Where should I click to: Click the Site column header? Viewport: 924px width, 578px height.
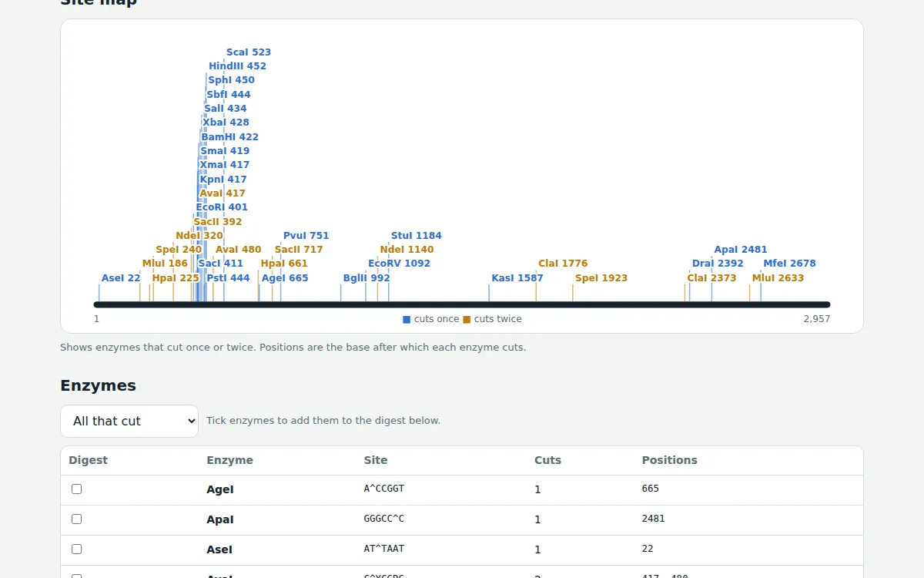376,460
